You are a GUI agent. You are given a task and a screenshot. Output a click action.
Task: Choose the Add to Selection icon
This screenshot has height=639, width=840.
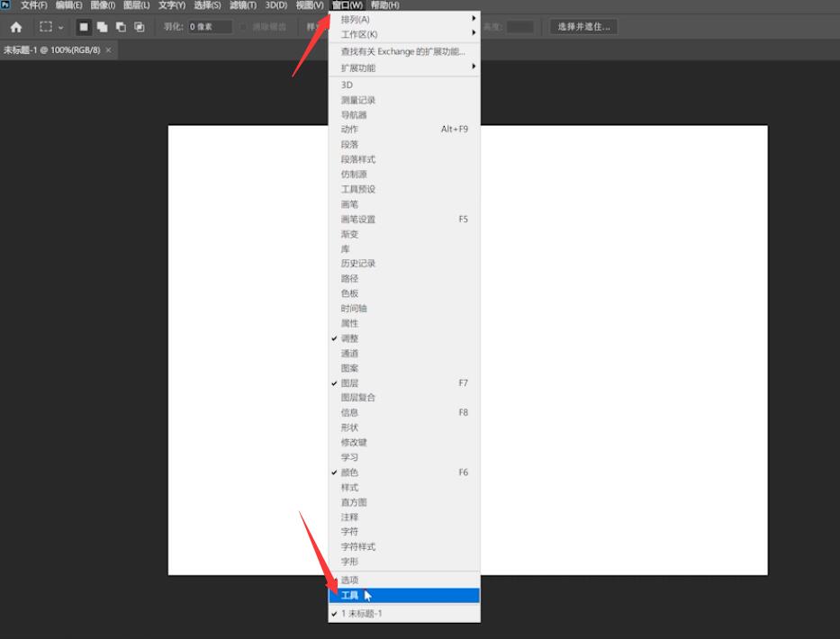click(x=103, y=27)
